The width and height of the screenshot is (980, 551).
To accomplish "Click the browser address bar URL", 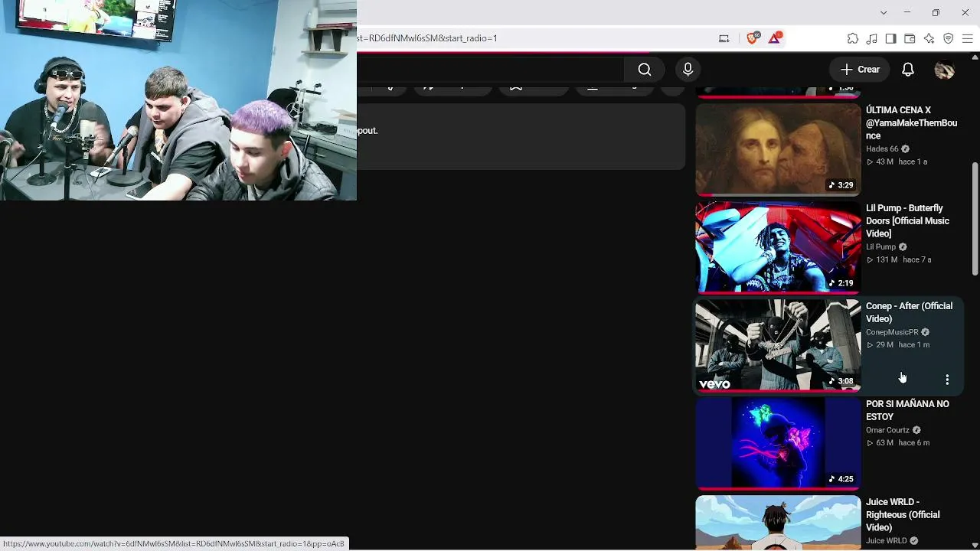I will coord(427,38).
